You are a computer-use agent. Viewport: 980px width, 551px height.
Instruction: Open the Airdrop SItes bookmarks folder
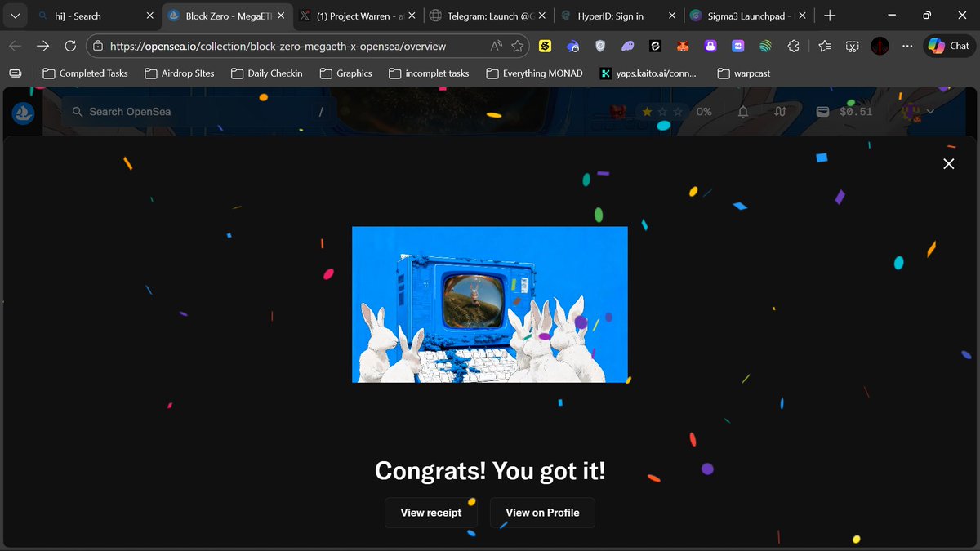(x=179, y=73)
